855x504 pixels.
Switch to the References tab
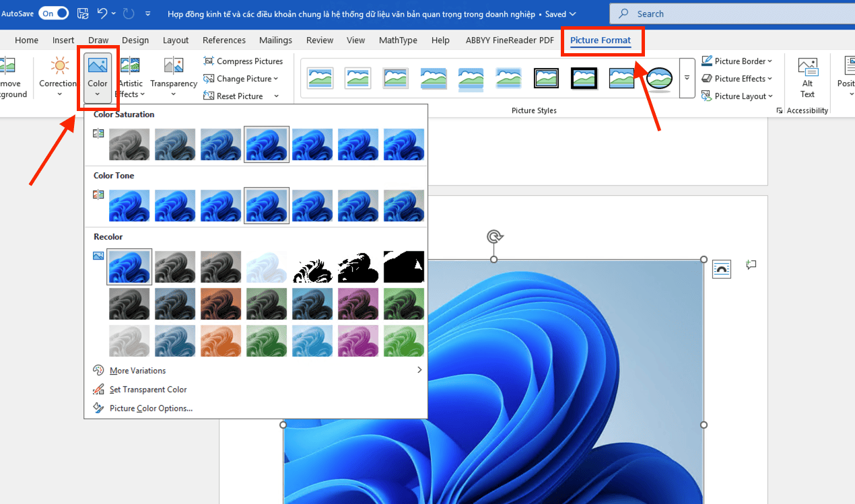pos(224,40)
